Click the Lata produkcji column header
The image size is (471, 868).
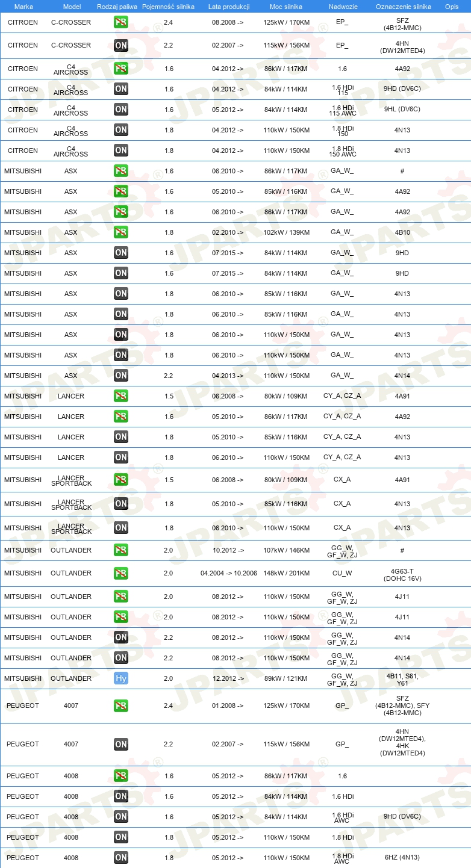point(229,6)
